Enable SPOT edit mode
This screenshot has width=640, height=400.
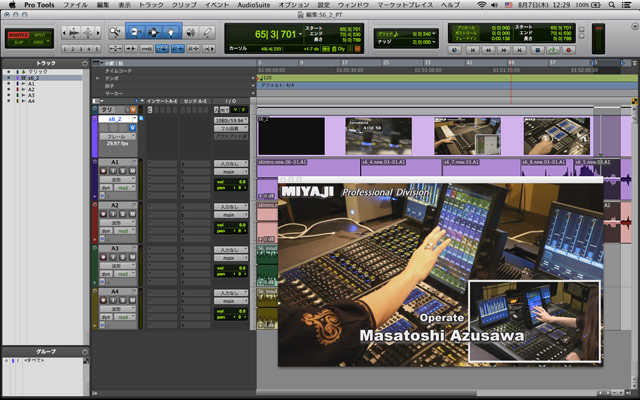(40, 36)
